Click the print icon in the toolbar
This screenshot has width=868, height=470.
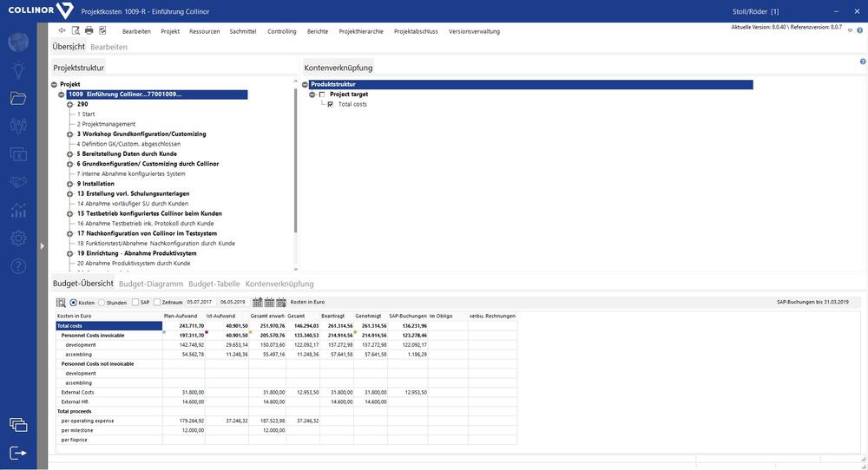pos(89,30)
